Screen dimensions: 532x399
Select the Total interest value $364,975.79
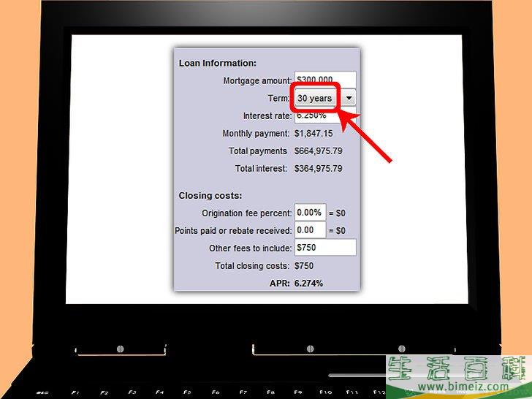319,169
